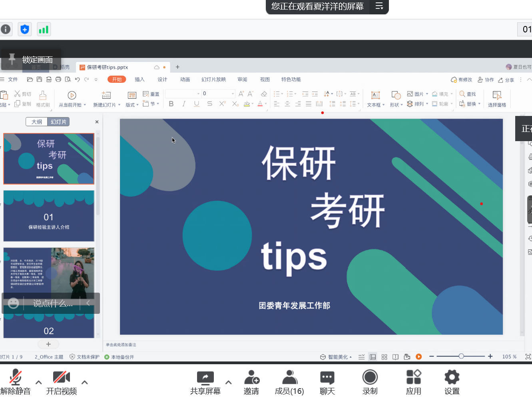Switch the side panel to outline view
This screenshot has width=532, height=399.
coord(37,122)
